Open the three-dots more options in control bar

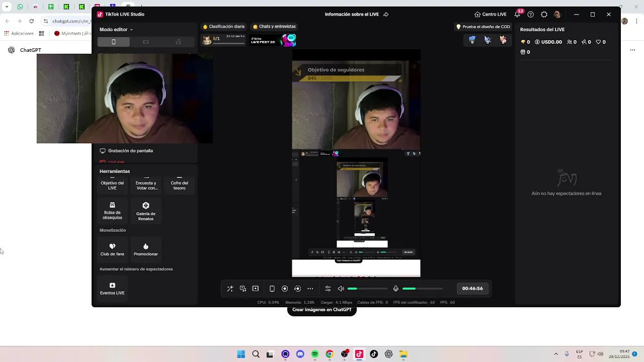[310, 289]
